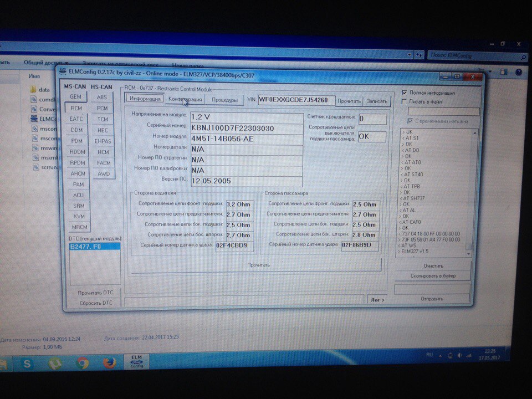This screenshot has height=399, width=532.
Task: Switch to the Информация tab
Action: (x=145, y=99)
